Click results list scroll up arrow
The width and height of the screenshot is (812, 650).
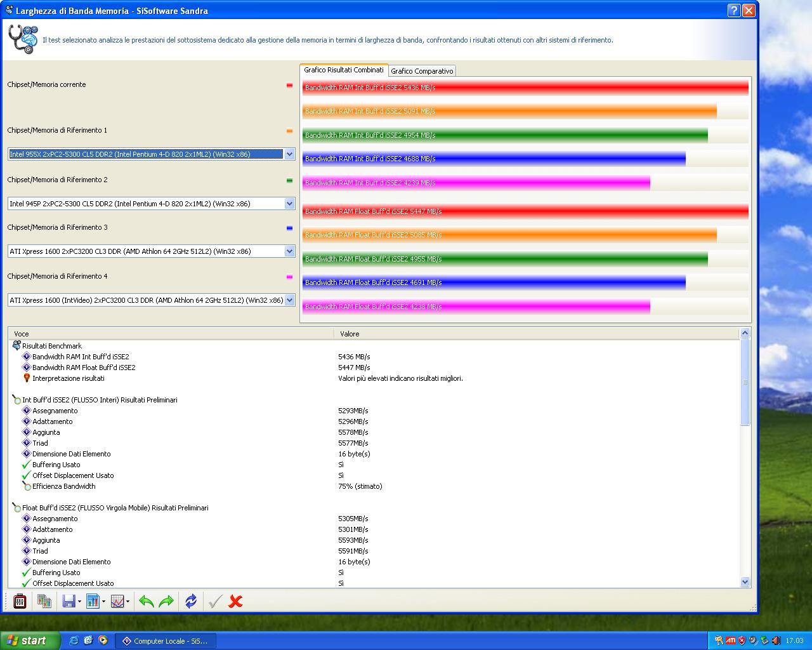coord(745,333)
